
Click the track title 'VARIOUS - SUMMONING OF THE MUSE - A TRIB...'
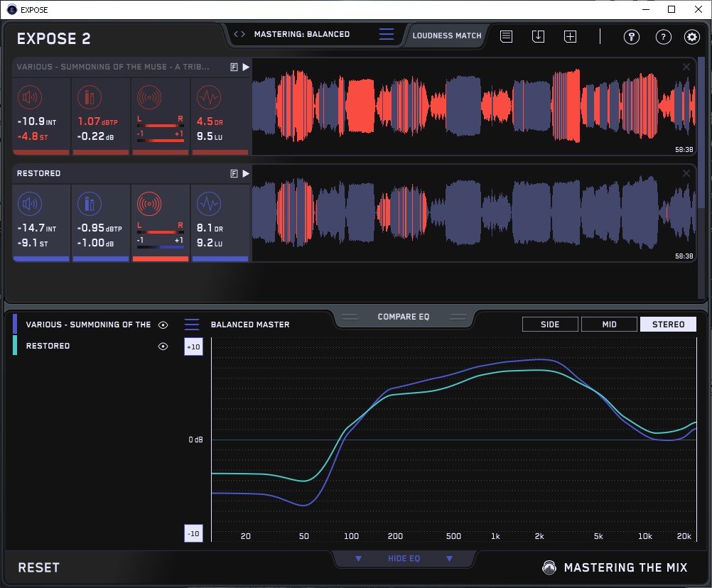pos(113,67)
